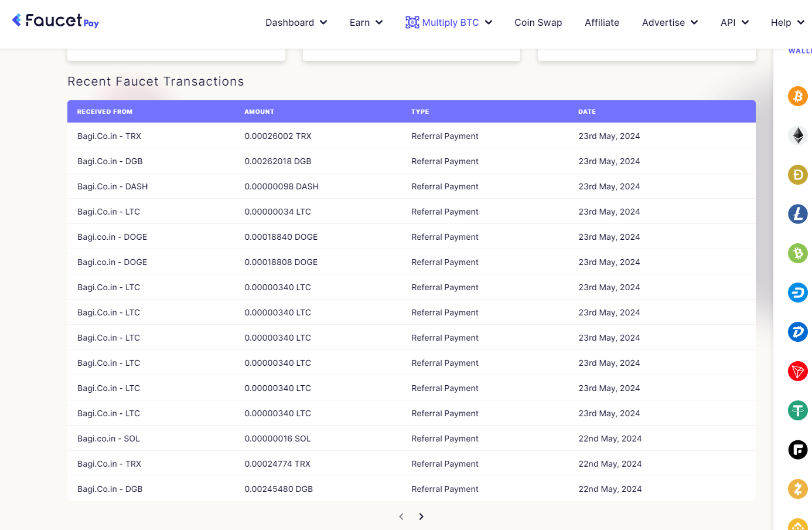Open the DigiByte wallet icon
The width and height of the screenshot is (812, 530).
click(x=797, y=332)
